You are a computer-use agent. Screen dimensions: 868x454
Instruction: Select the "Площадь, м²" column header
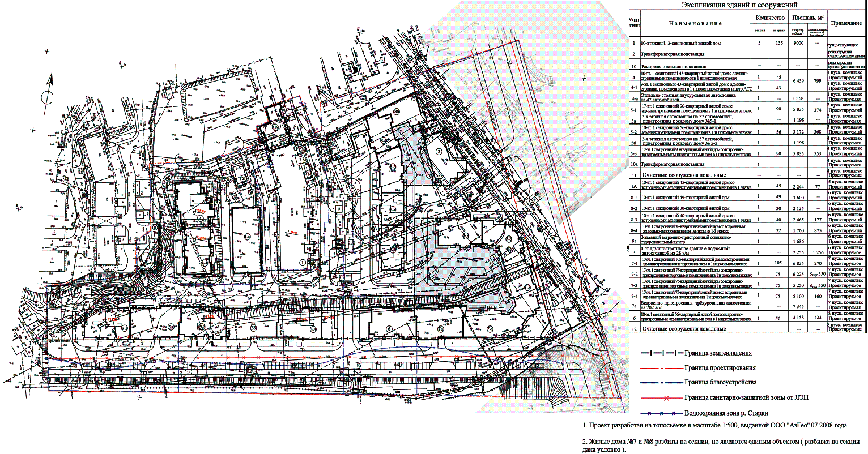coord(807,18)
